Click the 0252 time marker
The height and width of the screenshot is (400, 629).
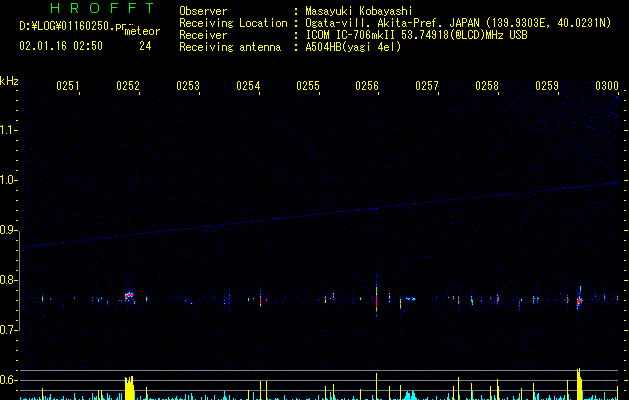(128, 86)
